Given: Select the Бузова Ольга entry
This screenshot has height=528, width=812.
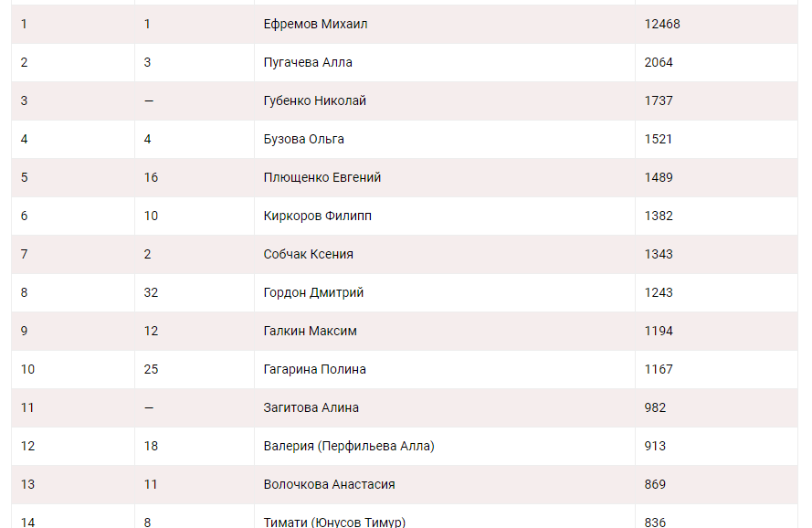Looking at the screenshot, I should click(x=303, y=139).
